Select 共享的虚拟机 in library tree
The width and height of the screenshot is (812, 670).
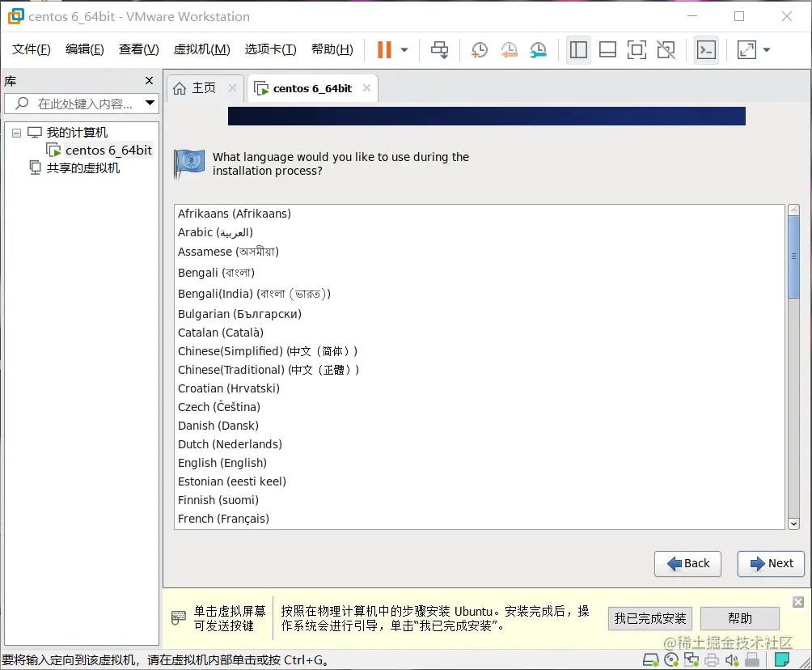pos(82,167)
